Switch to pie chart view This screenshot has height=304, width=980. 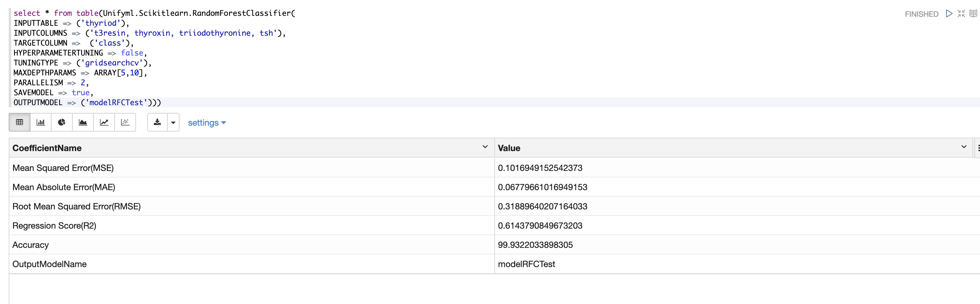[61, 122]
